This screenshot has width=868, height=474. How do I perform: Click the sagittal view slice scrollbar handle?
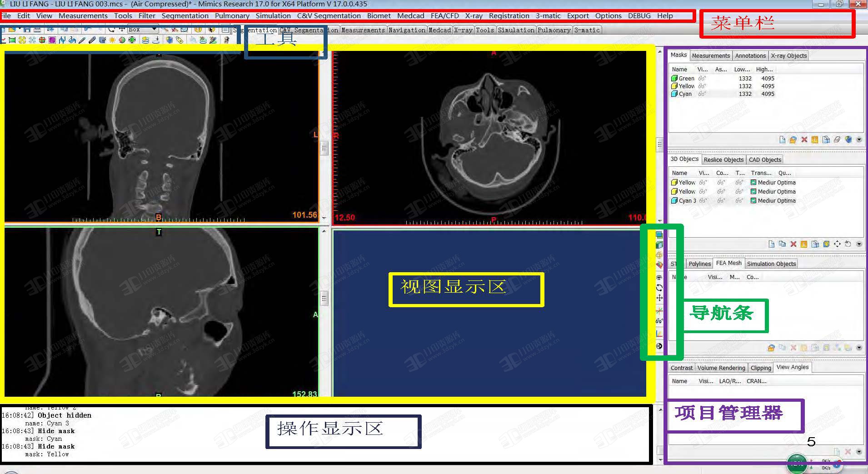click(324, 298)
